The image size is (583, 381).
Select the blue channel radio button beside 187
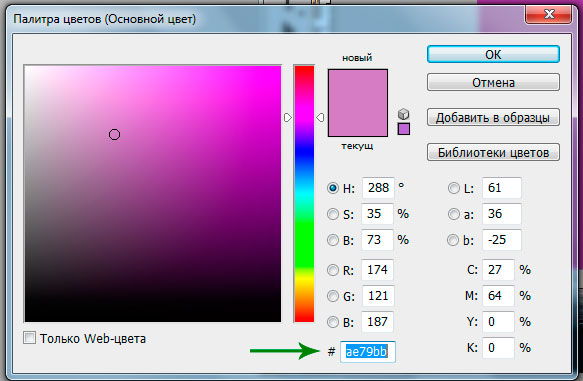click(x=333, y=322)
